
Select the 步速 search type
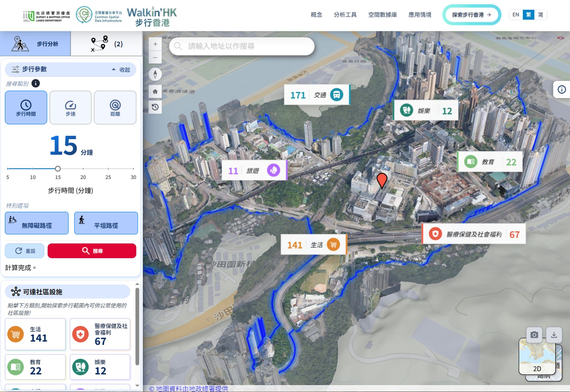tap(70, 107)
